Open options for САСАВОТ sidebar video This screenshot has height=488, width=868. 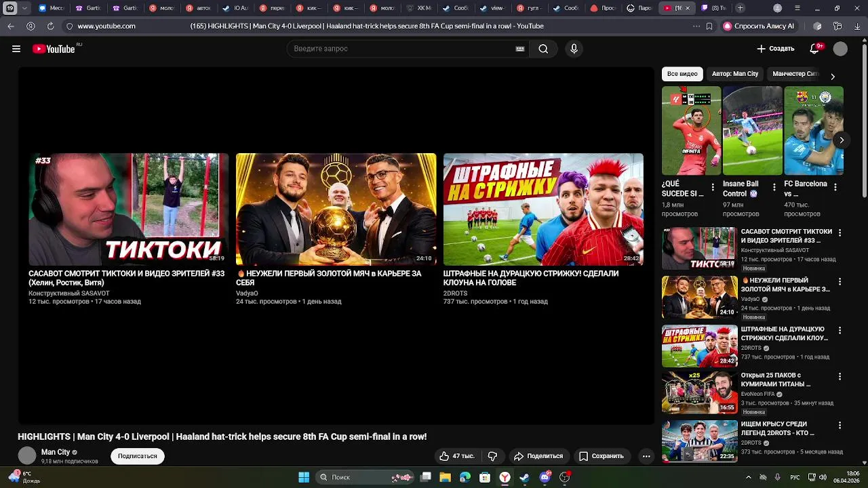(x=840, y=232)
